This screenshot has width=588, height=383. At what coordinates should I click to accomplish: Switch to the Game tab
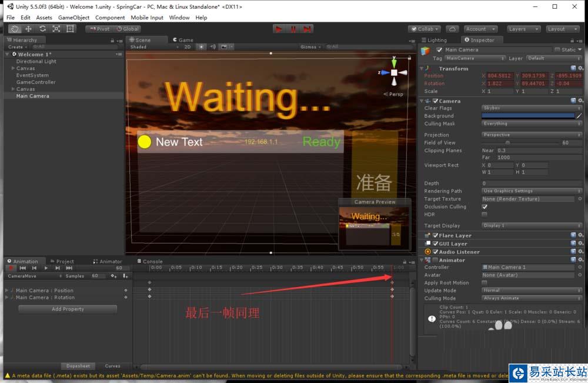coord(183,40)
